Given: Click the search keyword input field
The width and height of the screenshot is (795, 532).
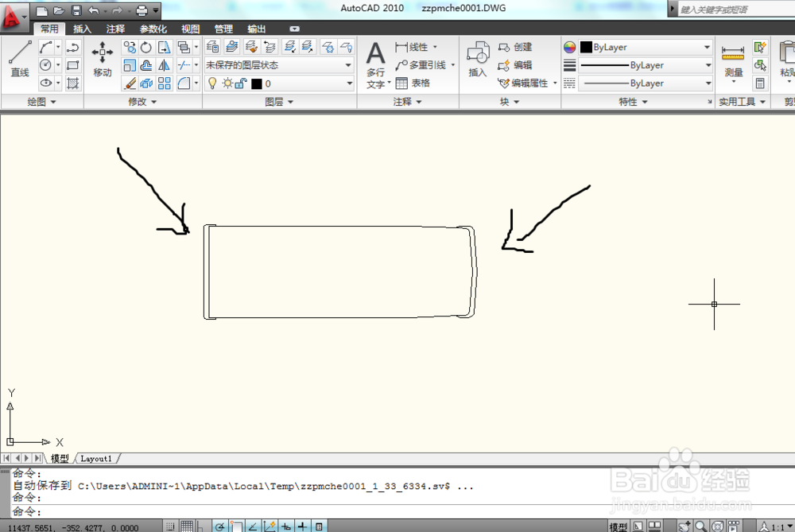Looking at the screenshot, I should point(737,9).
